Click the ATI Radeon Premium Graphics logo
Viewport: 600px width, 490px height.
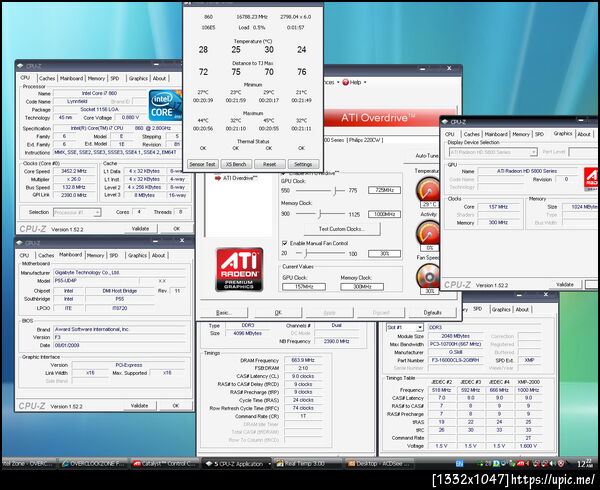pyautogui.click(x=239, y=270)
